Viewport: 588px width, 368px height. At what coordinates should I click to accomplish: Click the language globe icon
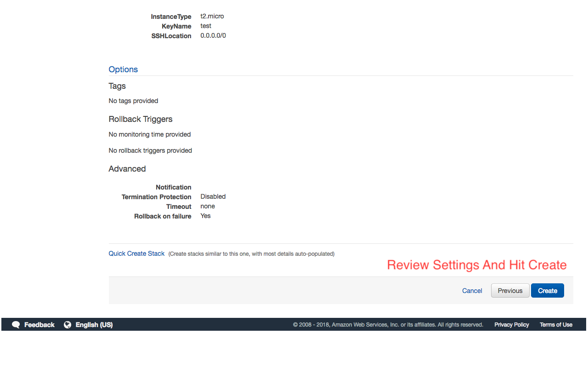click(68, 325)
